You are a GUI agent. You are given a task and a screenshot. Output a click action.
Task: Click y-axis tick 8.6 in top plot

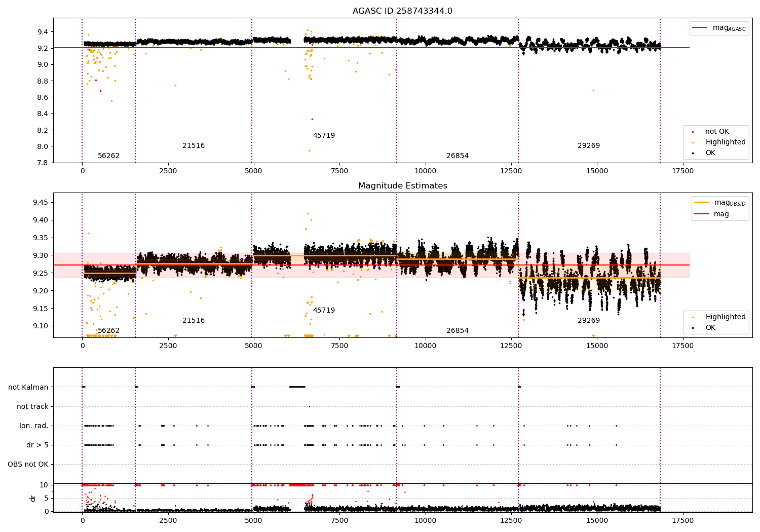coord(43,98)
